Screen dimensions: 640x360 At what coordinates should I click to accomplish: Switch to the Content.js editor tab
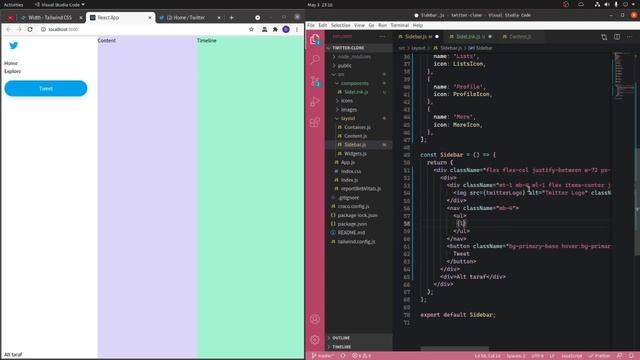point(520,37)
